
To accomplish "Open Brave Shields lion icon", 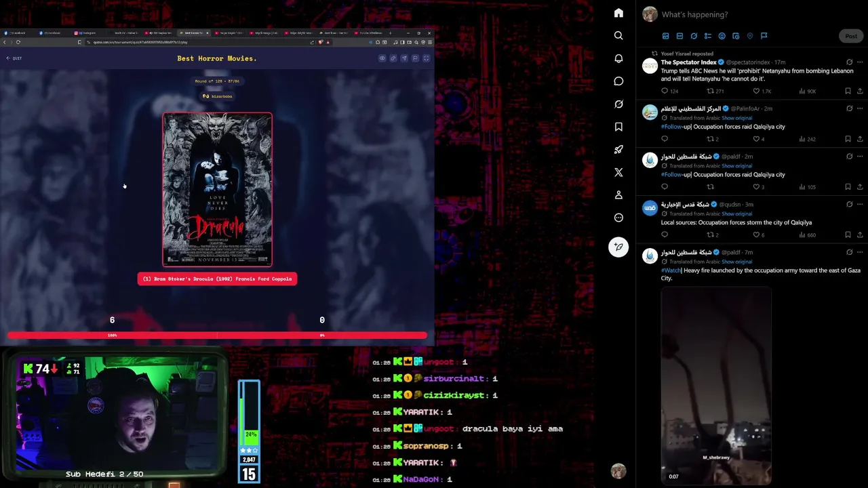I will tap(321, 42).
